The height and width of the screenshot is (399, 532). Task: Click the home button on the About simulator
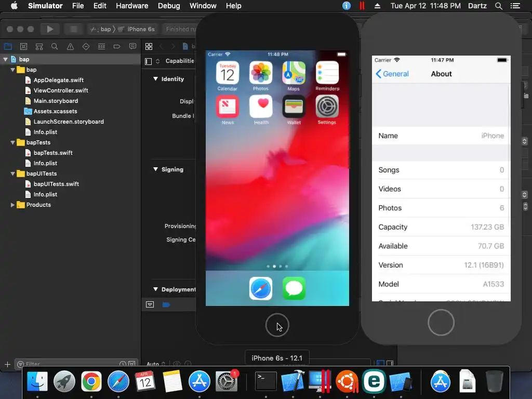pos(441,322)
